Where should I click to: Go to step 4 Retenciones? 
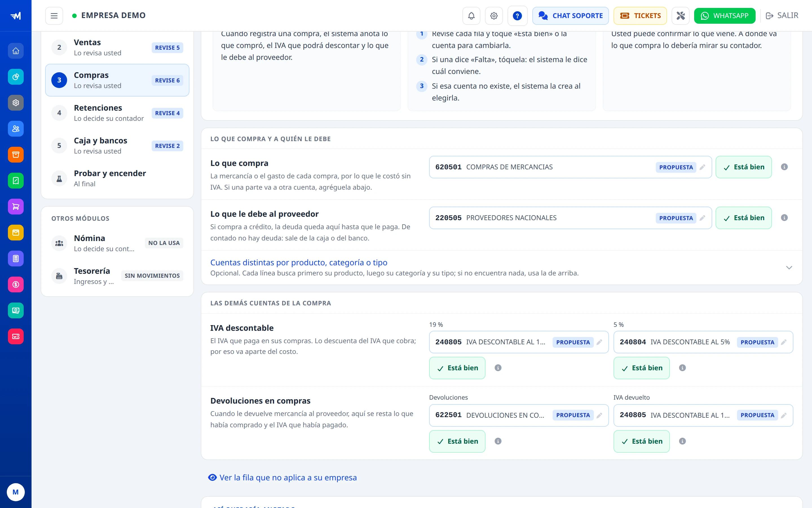click(x=117, y=113)
